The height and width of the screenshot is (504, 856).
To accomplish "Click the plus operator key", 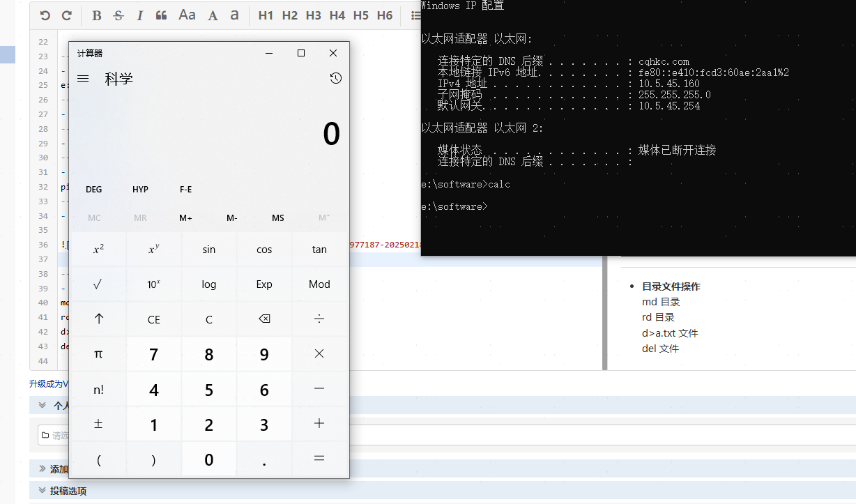I will point(319,425).
